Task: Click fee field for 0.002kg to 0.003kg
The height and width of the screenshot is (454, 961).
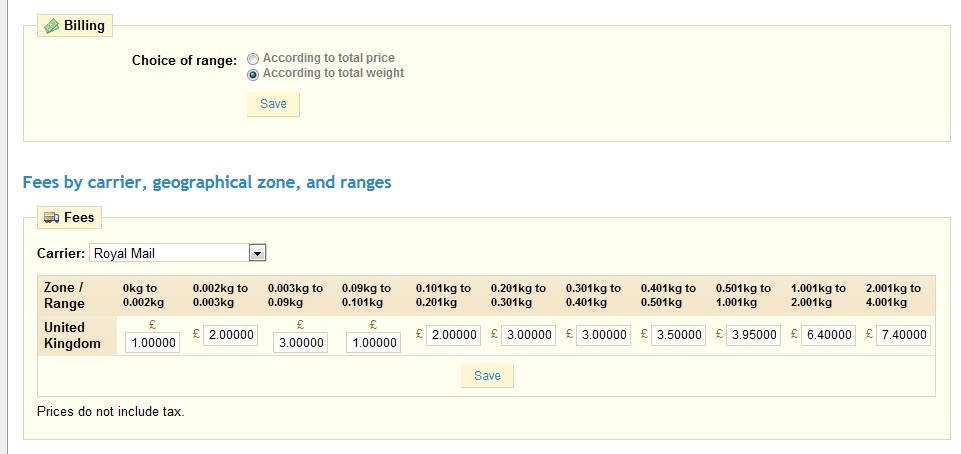Action: click(231, 336)
